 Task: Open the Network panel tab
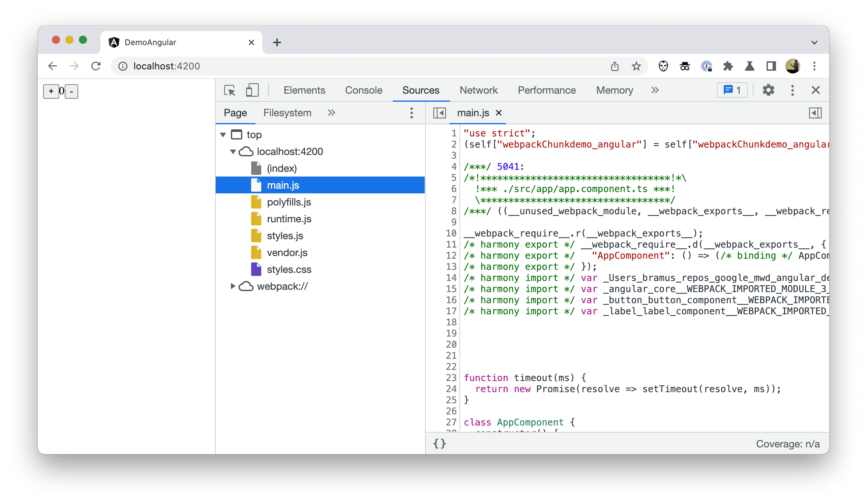[478, 91]
